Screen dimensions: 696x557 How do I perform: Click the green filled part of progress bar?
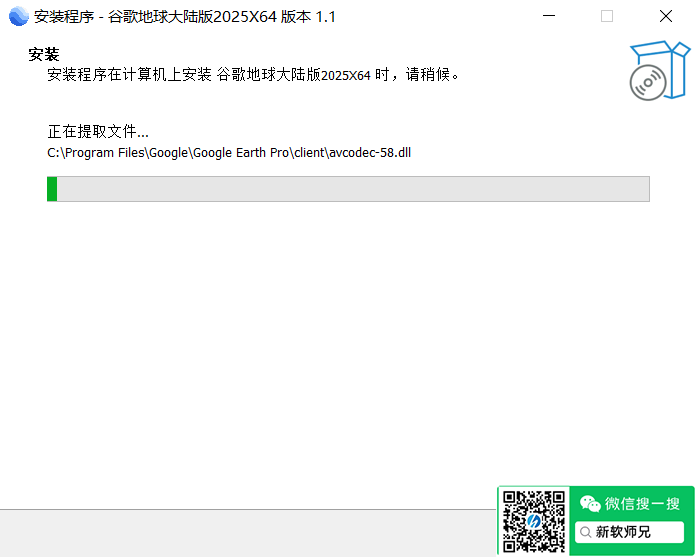click(52, 189)
